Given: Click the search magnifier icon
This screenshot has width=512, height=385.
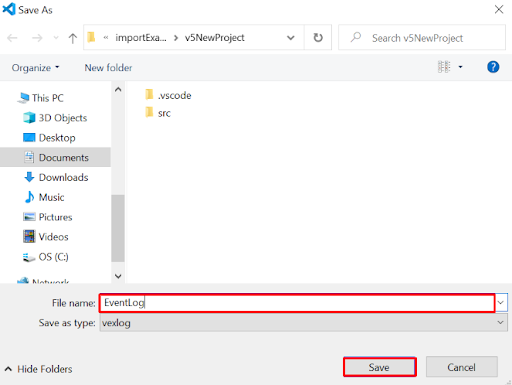Looking at the screenshot, I should pos(356,37).
